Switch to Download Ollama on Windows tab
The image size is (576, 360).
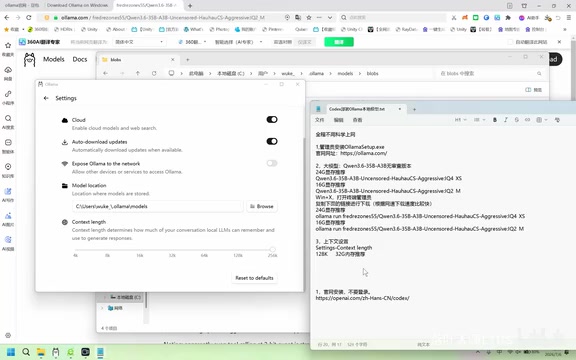tap(77, 5)
